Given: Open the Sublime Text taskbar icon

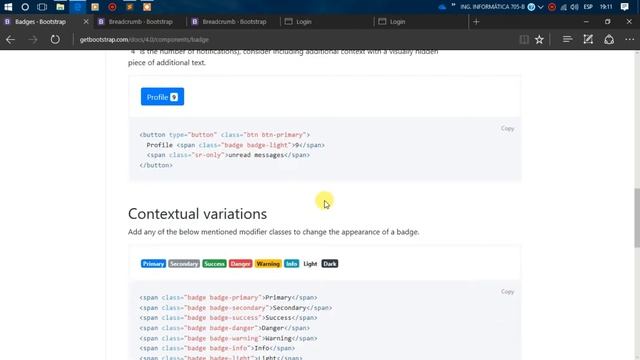Looking at the screenshot, I should tap(130, 7).
